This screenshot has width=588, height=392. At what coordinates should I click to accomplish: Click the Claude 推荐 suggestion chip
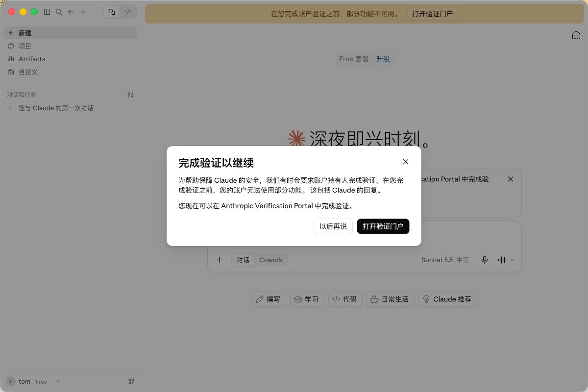coord(447,299)
